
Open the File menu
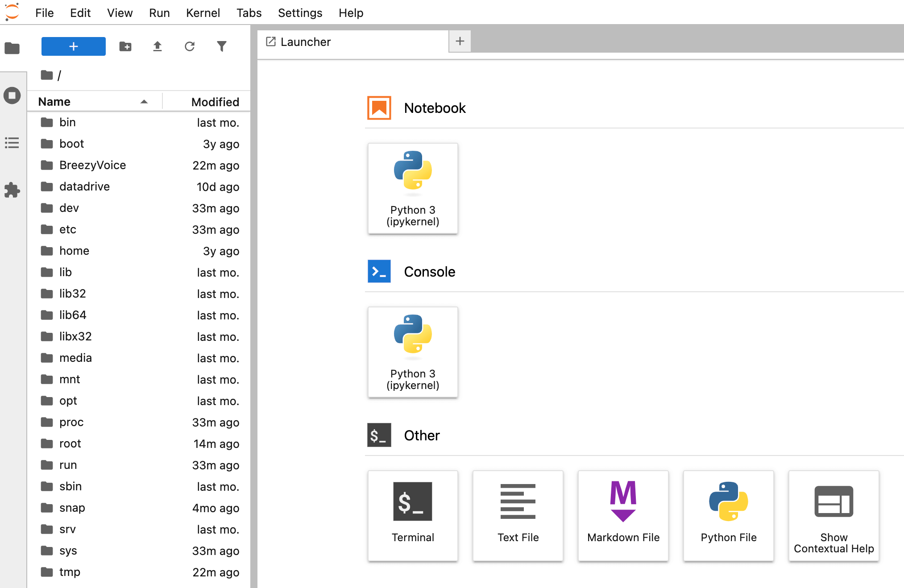tap(45, 13)
